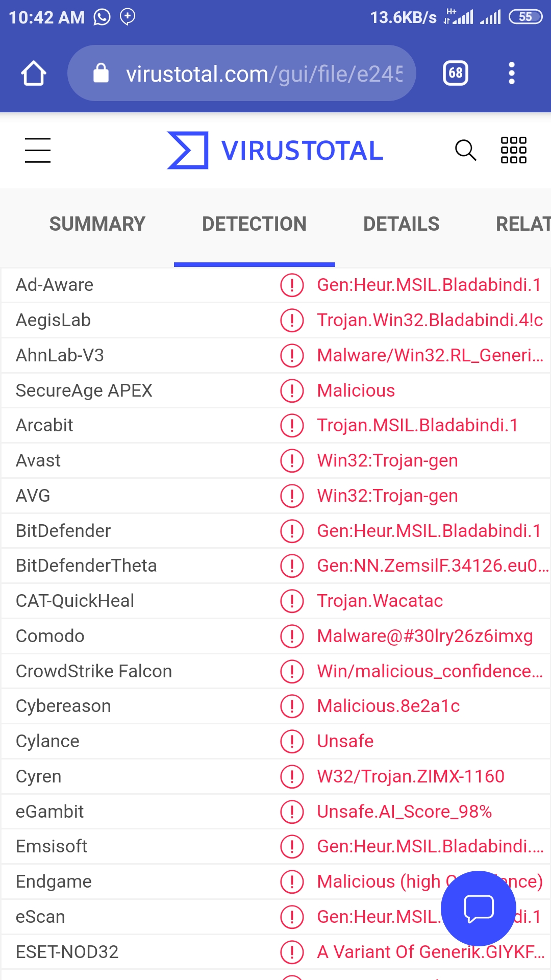The width and height of the screenshot is (551, 980).
Task: Open the floating chat bubble button
Action: [479, 908]
